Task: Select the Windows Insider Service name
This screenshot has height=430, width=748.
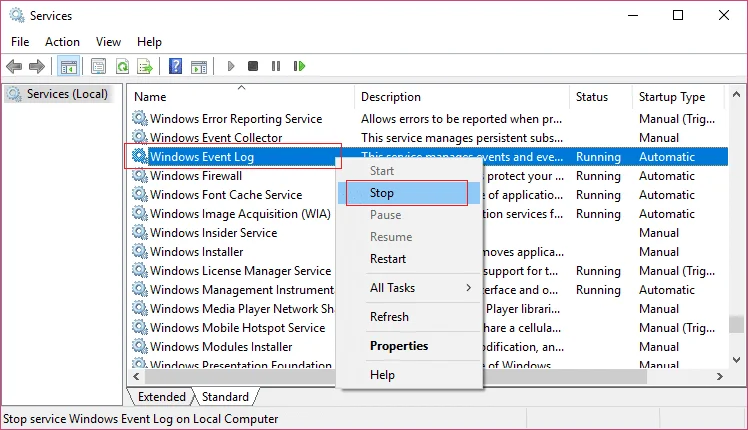Action: [x=213, y=232]
